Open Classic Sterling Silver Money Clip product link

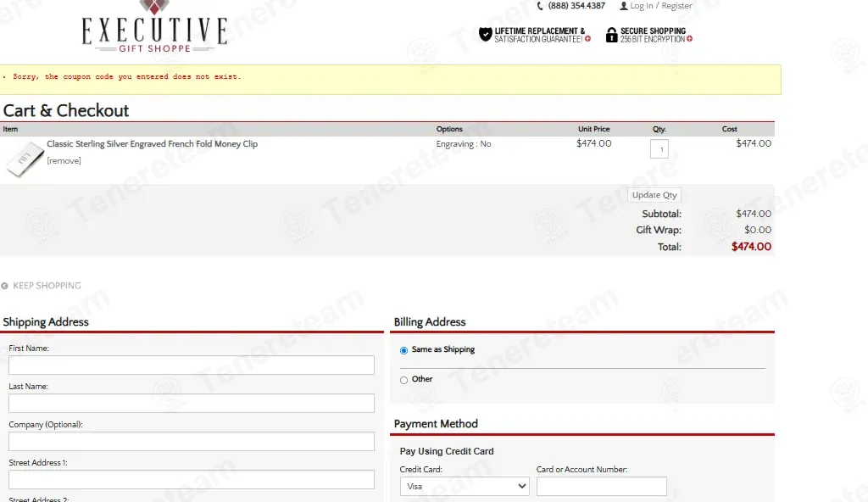[x=153, y=143]
